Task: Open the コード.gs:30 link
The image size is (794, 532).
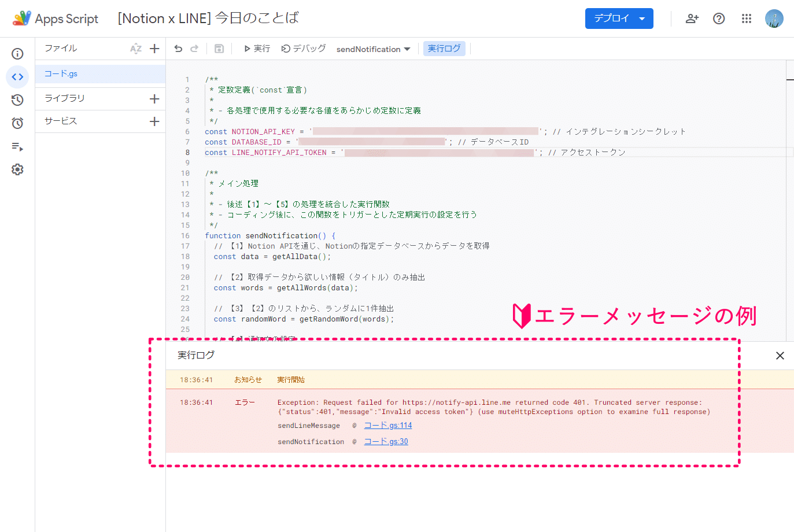Action: click(x=386, y=442)
